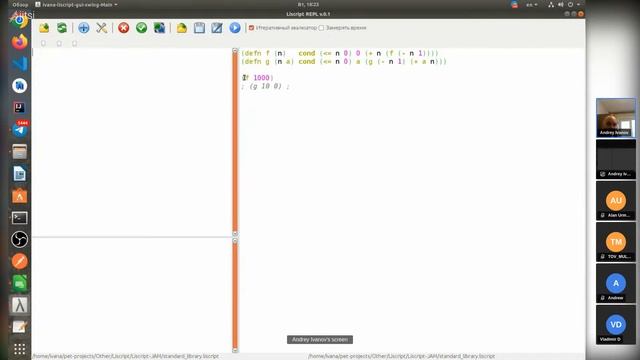Image resolution: width=640 pixels, height=360 pixels.
Task: Click the first small checkbox under the toolbar
Action: pos(43,43)
